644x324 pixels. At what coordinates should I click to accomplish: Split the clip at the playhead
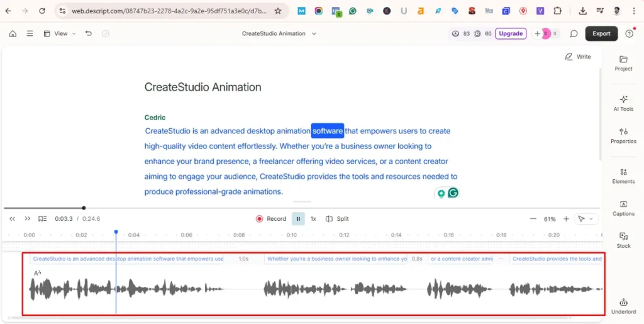337,219
